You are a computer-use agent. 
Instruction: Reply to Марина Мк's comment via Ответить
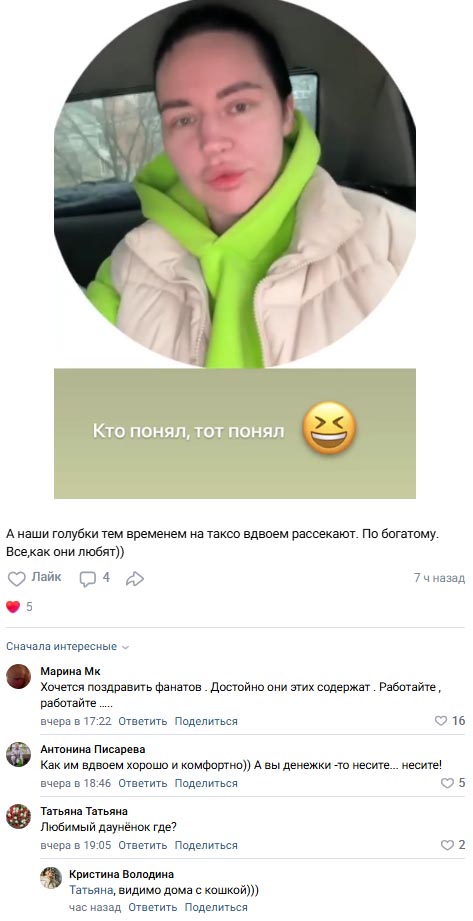[x=143, y=721]
